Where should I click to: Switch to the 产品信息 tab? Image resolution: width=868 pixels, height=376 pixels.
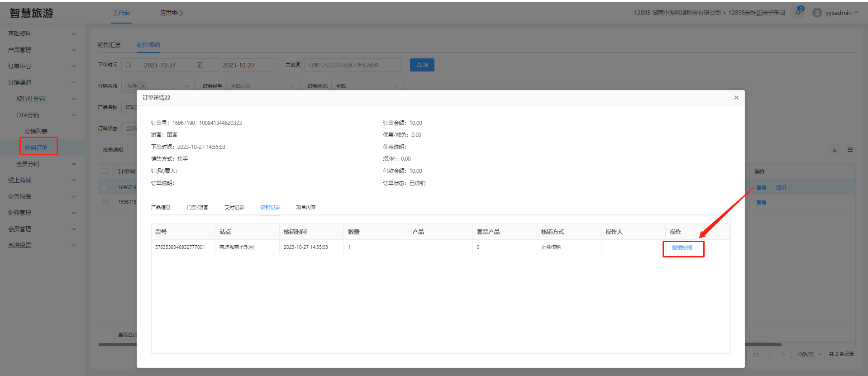click(161, 207)
